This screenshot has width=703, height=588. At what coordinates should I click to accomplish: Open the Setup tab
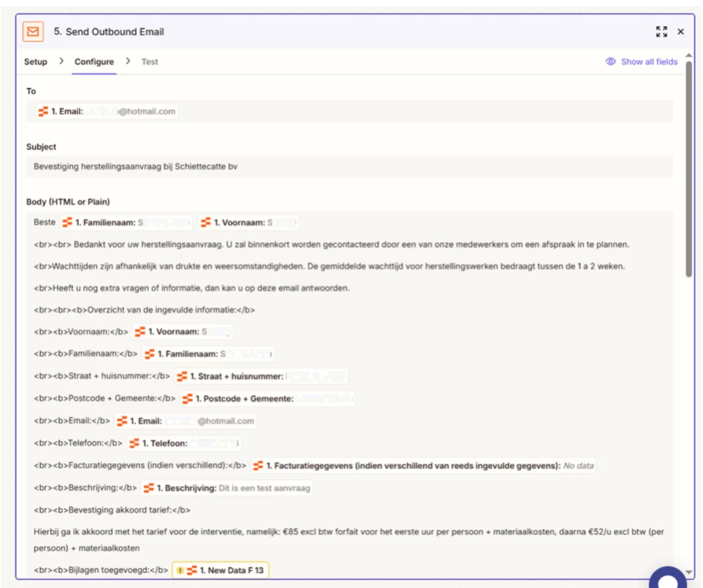pos(35,62)
